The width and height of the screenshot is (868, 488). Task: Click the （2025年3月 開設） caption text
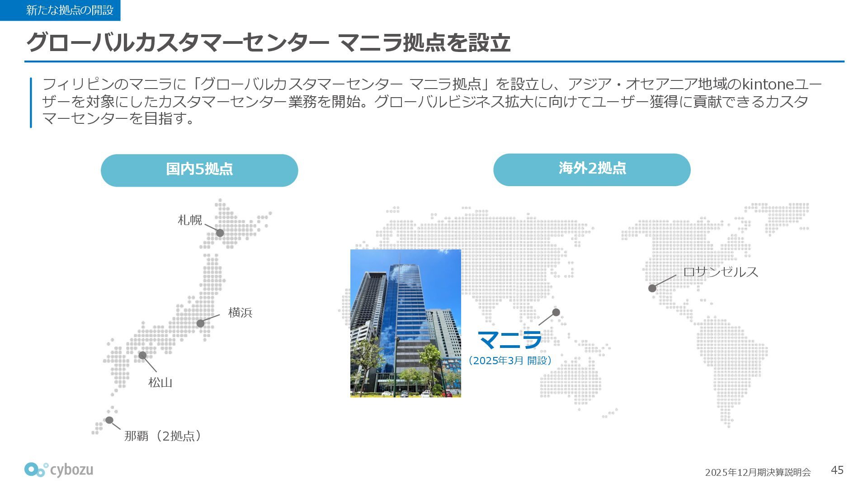coord(509,361)
